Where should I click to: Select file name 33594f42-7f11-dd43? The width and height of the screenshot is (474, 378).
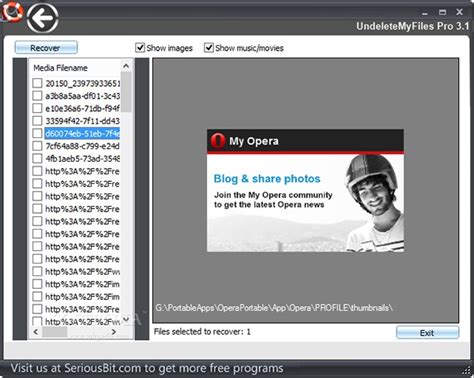click(x=83, y=121)
